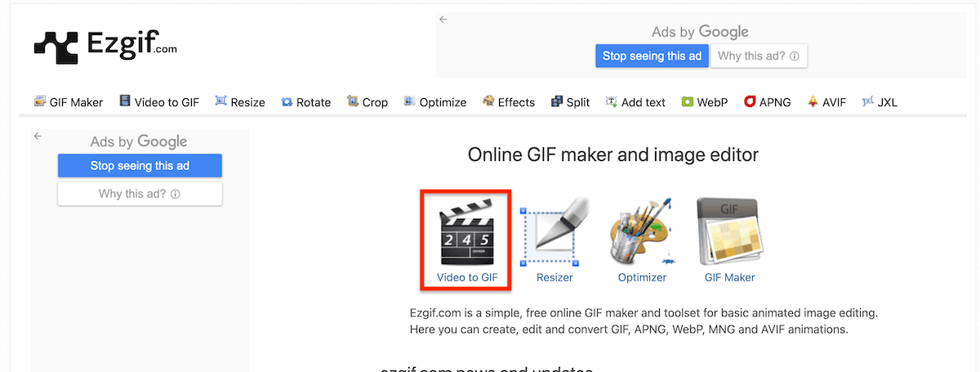Open the Optimizer paintbrush bucket icon
The height and width of the screenshot is (372, 980).
pyautogui.click(x=642, y=235)
